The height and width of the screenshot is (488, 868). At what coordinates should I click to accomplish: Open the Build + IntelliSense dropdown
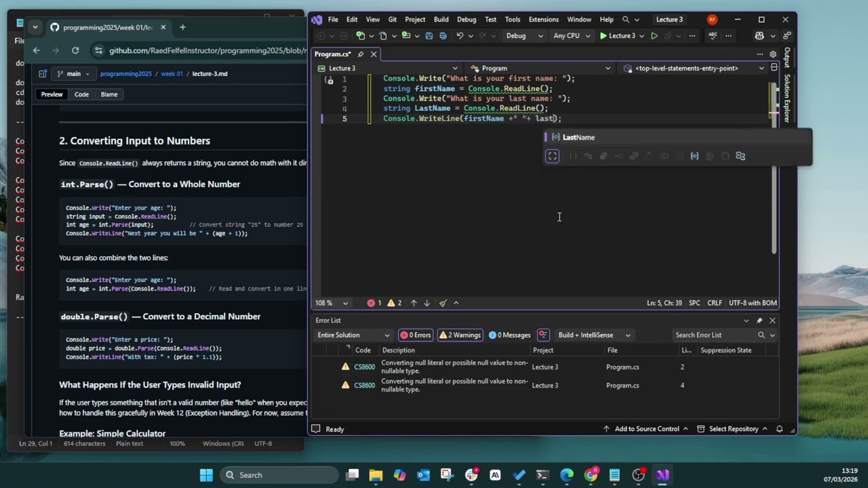click(594, 335)
